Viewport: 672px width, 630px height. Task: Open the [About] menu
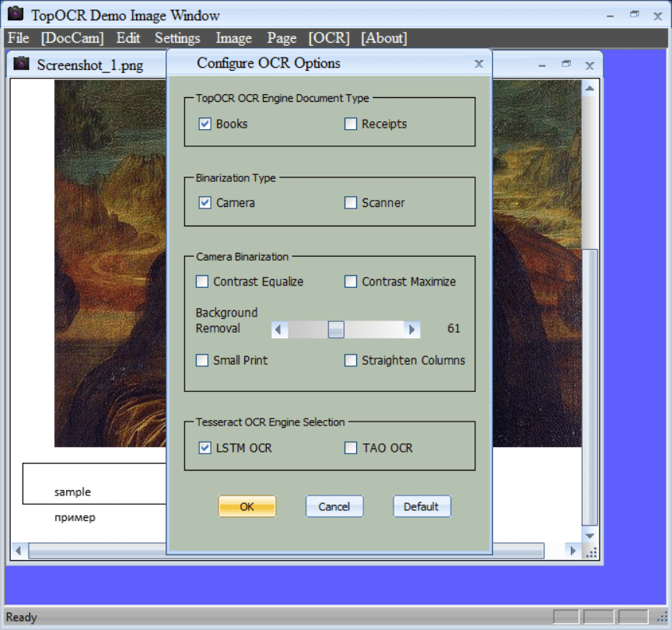pyautogui.click(x=384, y=38)
